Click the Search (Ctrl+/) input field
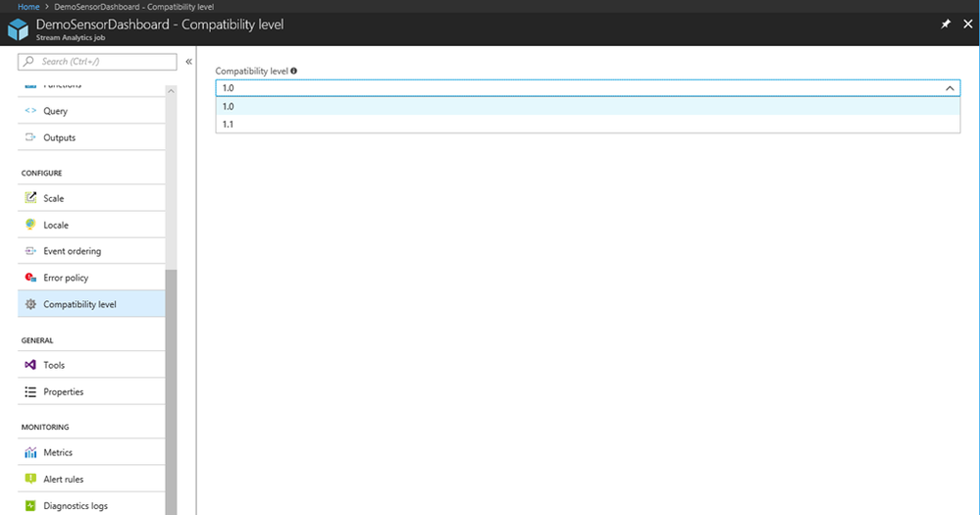980x515 pixels. point(97,61)
